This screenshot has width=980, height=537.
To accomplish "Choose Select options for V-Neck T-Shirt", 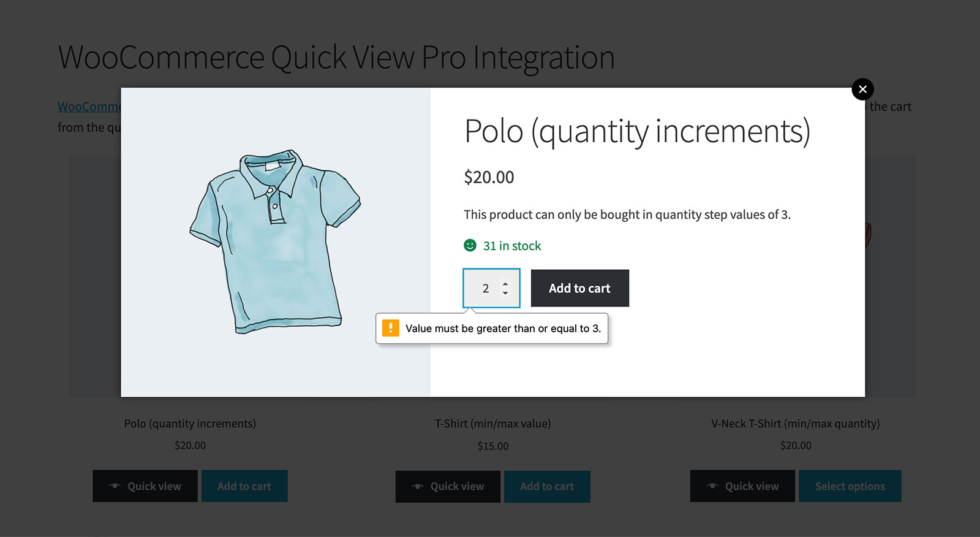I will [x=850, y=486].
